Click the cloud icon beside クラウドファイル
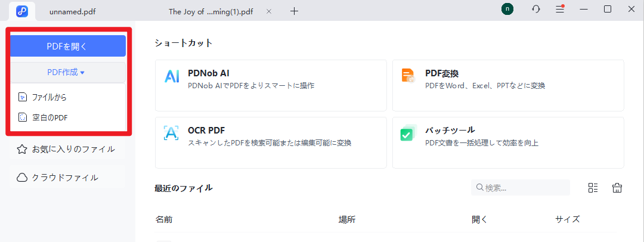644x242 pixels. pos(22,178)
